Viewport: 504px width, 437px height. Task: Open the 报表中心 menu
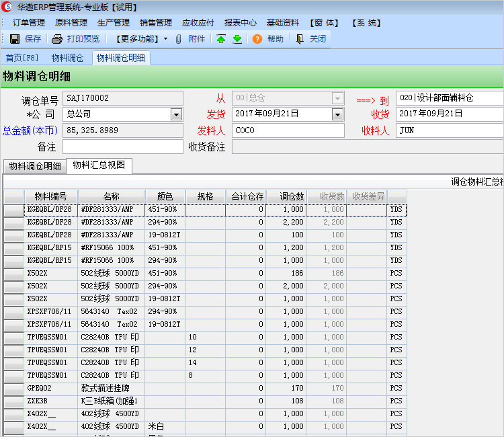click(x=241, y=23)
